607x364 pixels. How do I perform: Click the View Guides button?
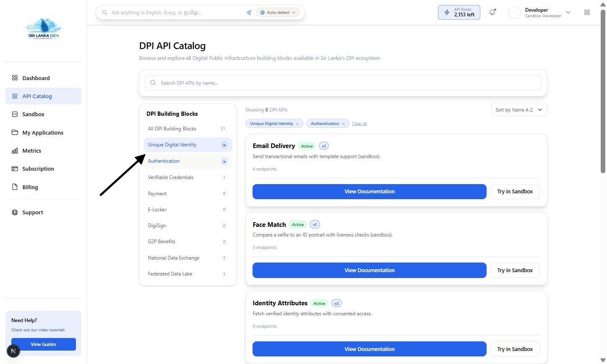44,344
